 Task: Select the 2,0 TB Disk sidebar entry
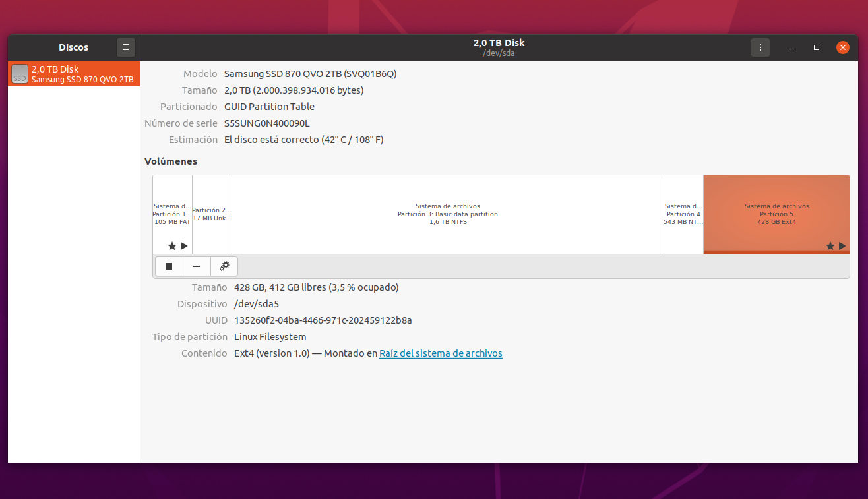[x=74, y=74]
